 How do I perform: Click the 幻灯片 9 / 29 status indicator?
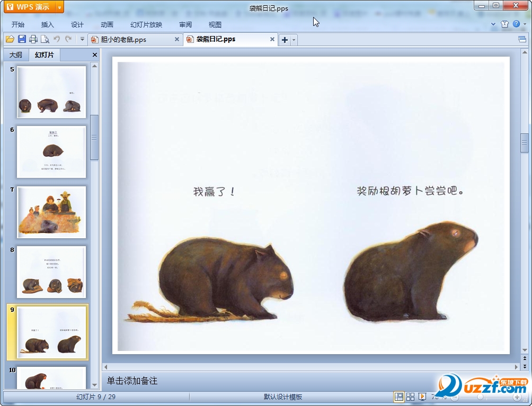point(96,397)
